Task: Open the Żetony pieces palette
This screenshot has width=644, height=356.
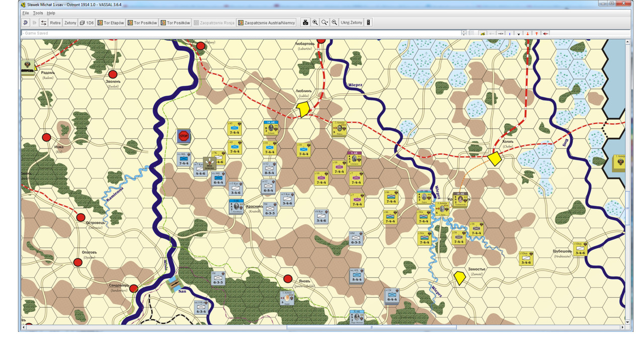Action: pos(70,23)
